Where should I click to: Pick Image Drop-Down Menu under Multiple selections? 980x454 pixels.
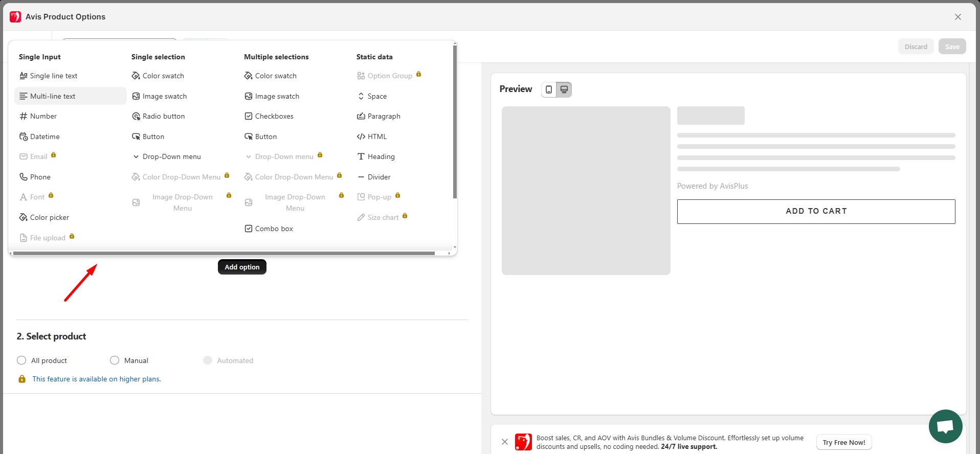(x=295, y=202)
